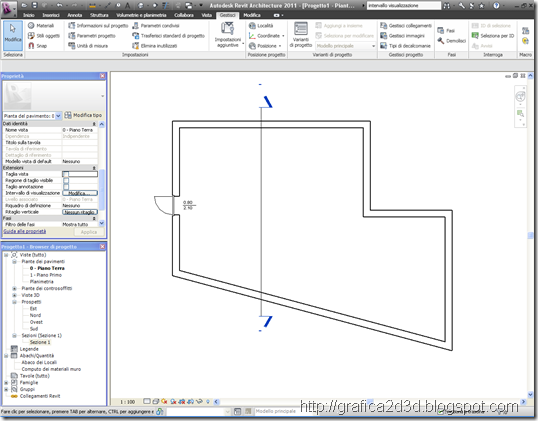Click the scale 1:100 in view bar
This screenshot has height=421, width=538.
127,402
